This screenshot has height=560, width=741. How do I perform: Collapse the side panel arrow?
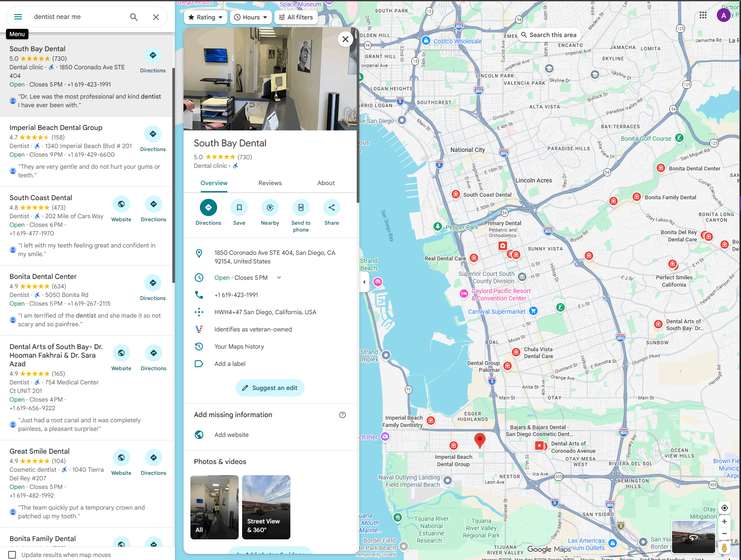click(364, 282)
